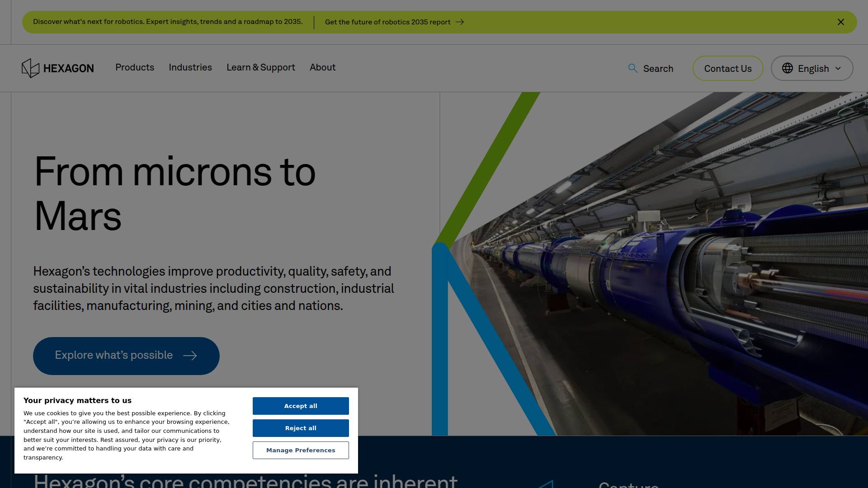868x488 pixels.
Task: Click the particle accelerator hero image
Action: (x=678, y=271)
